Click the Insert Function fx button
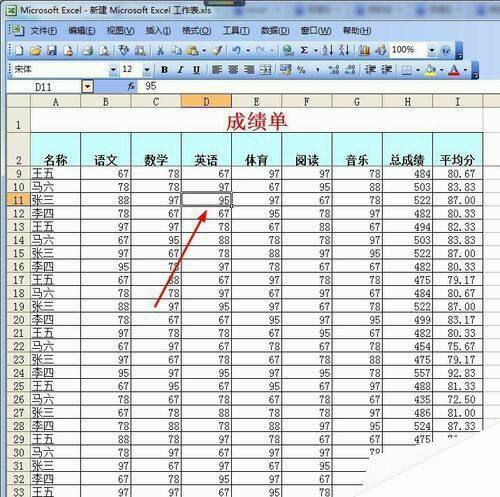The width and height of the screenshot is (500, 497). 131,86
